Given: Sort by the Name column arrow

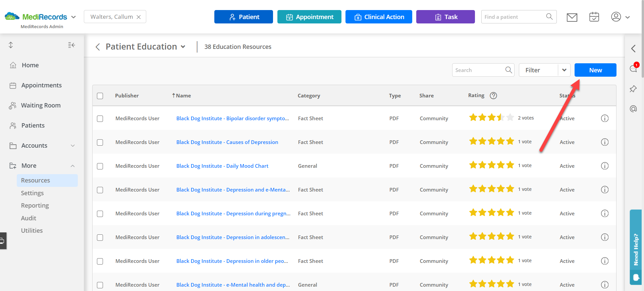Looking at the screenshot, I should [x=174, y=95].
